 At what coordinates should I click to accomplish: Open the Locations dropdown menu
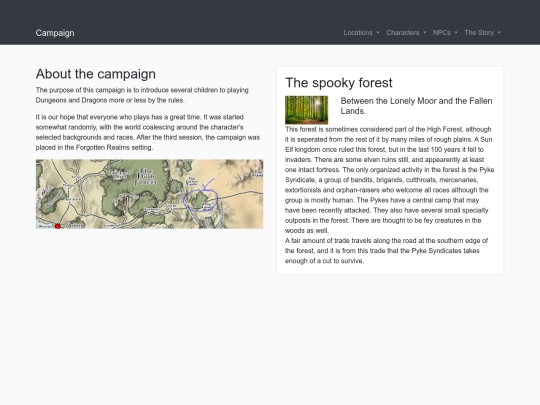point(361,33)
